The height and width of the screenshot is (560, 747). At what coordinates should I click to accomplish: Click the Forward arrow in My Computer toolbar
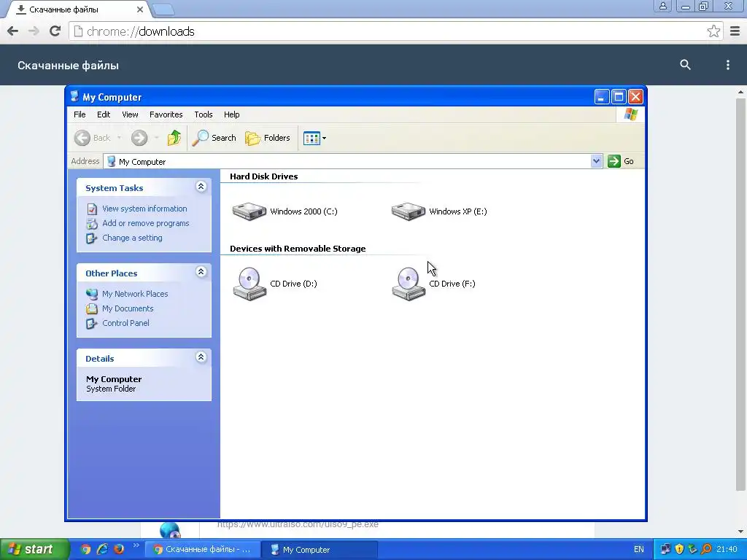139,138
